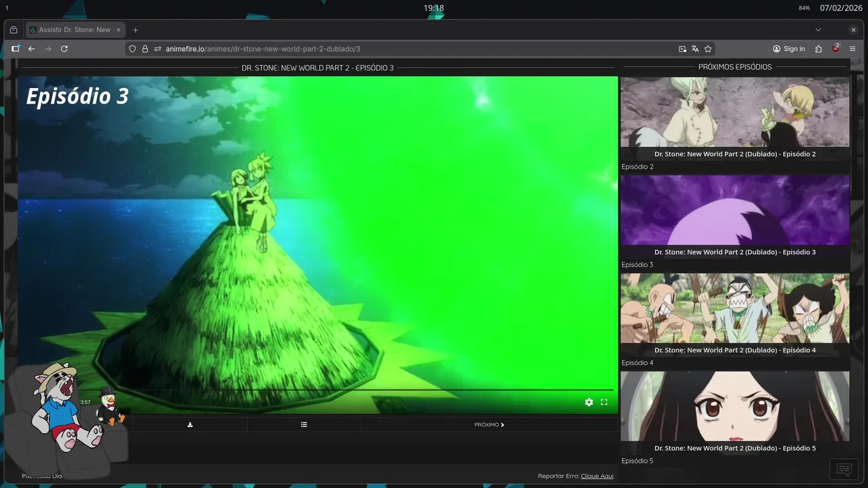Open the extensions puzzle icon

[818, 49]
